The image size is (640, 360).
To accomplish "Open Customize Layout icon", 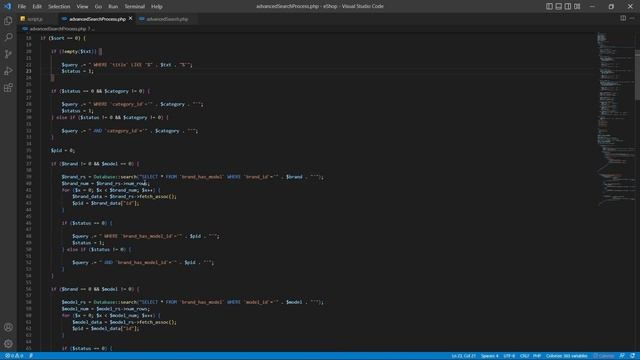I will click(577, 6).
